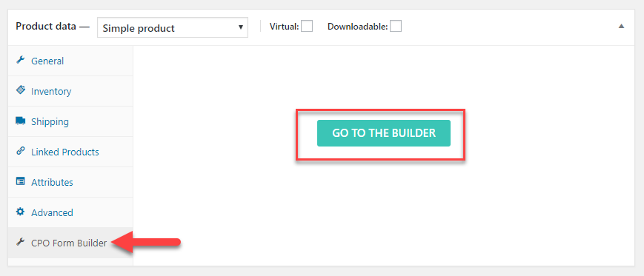This screenshot has width=644, height=276.
Task: Collapse the Product data panel arrow
Action: (x=622, y=26)
